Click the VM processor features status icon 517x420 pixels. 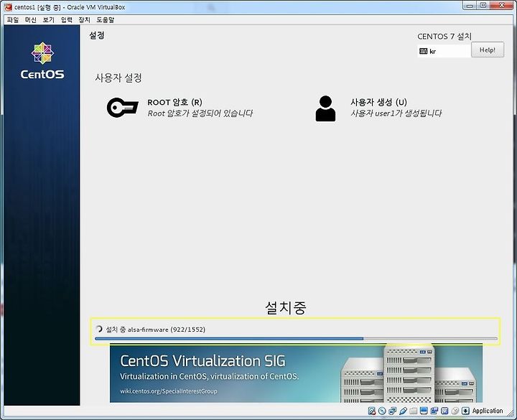(x=444, y=411)
